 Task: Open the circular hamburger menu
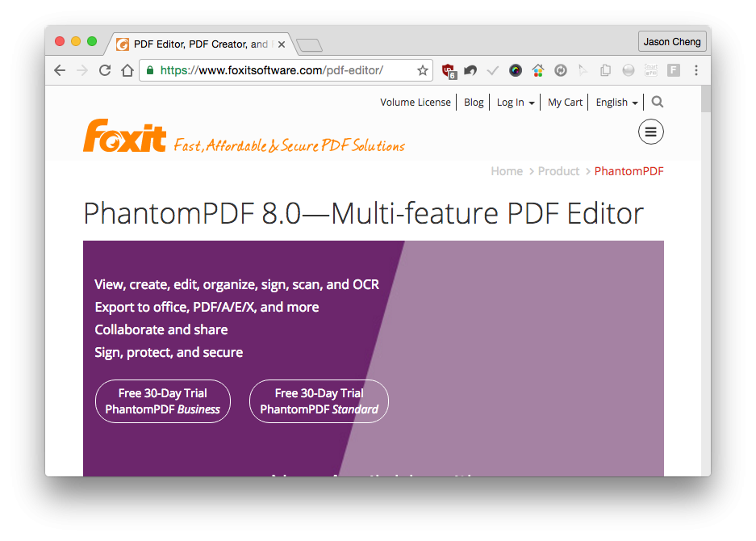[x=651, y=132]
